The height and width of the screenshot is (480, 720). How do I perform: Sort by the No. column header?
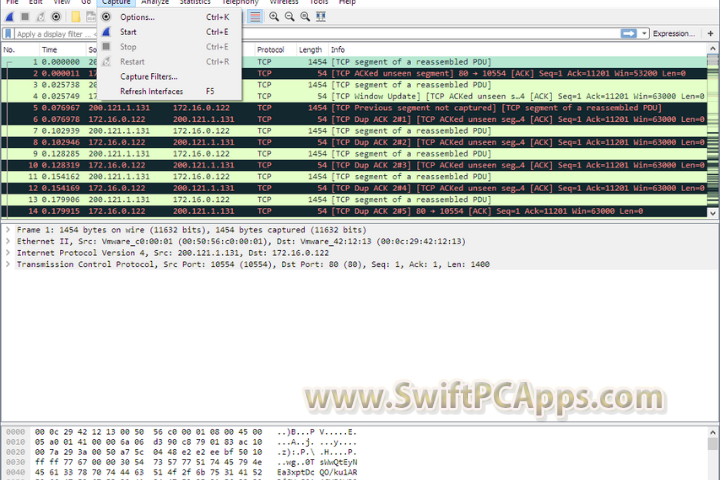coord(20,50)
